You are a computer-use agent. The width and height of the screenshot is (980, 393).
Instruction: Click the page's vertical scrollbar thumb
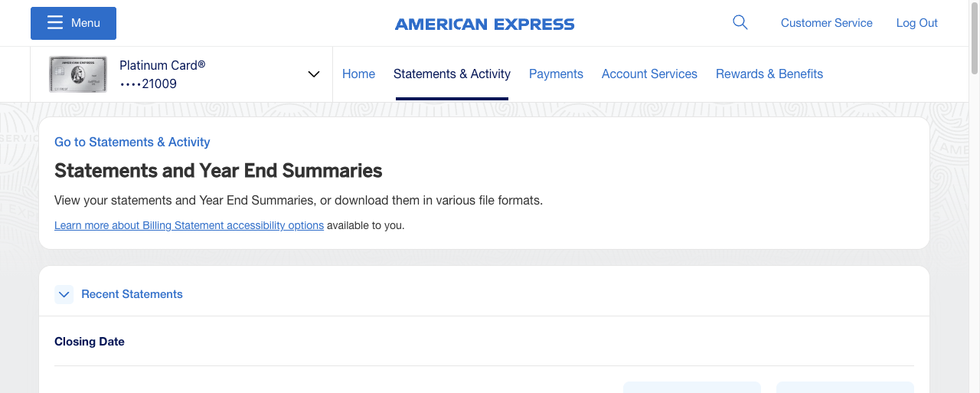974,38
